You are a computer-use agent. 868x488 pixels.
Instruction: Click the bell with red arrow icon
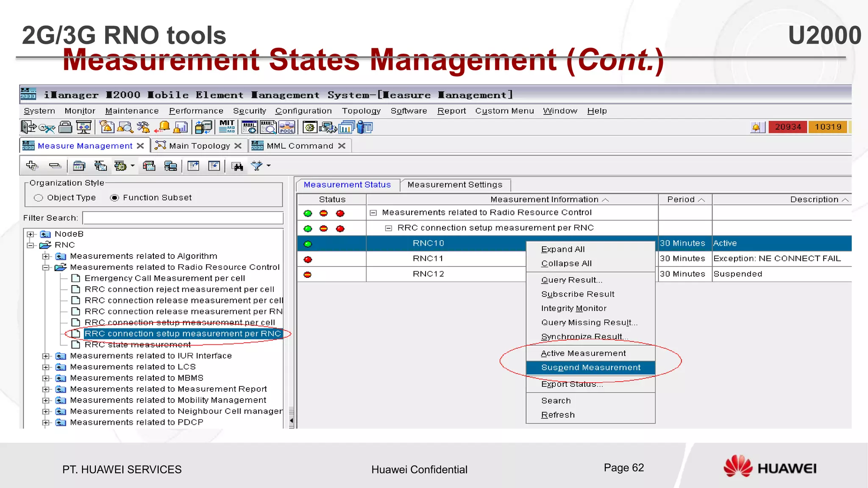tap(162, 127)
